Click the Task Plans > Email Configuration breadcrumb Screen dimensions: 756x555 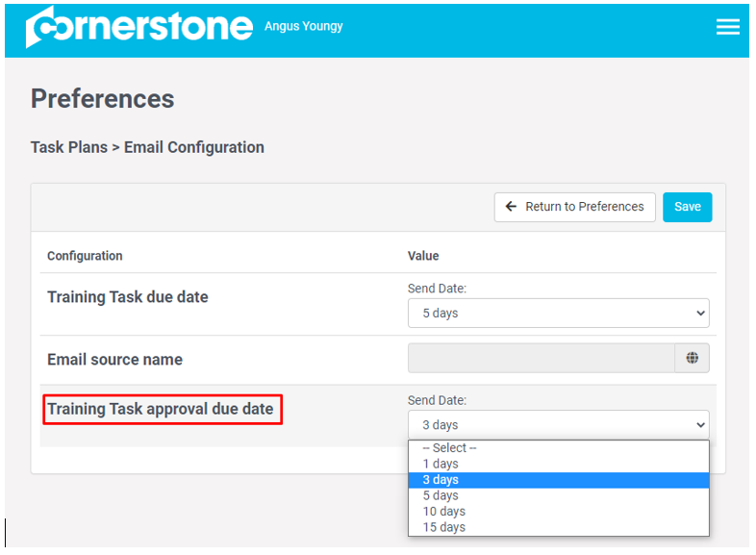click(147, 147)
